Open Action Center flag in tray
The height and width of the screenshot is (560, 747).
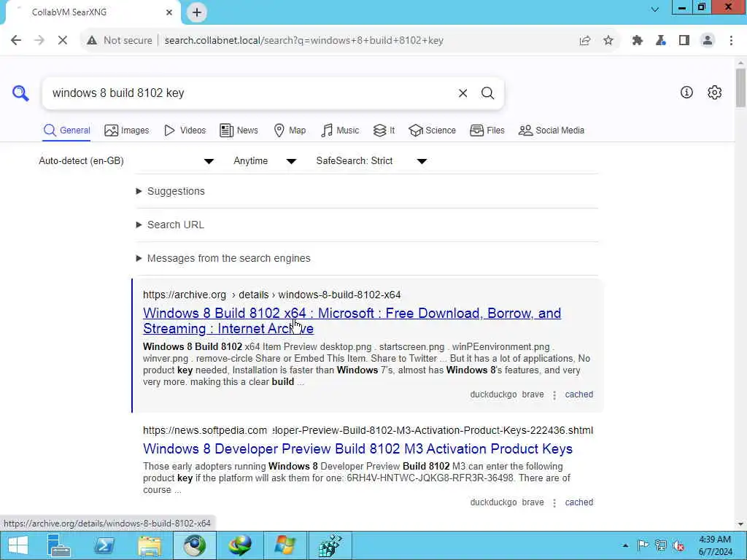[643, 545]
